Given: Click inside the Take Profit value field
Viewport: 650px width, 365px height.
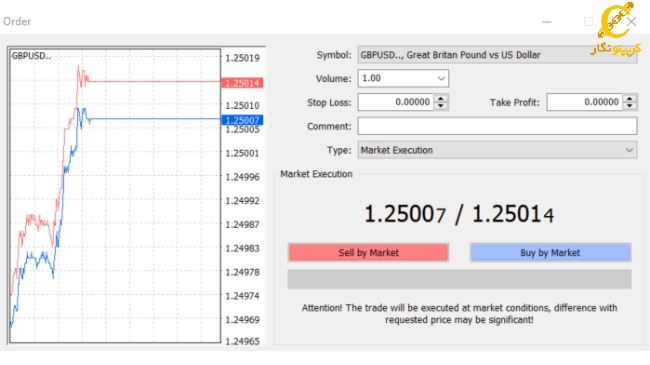Looking at the screenshot, I should point(585,102).
